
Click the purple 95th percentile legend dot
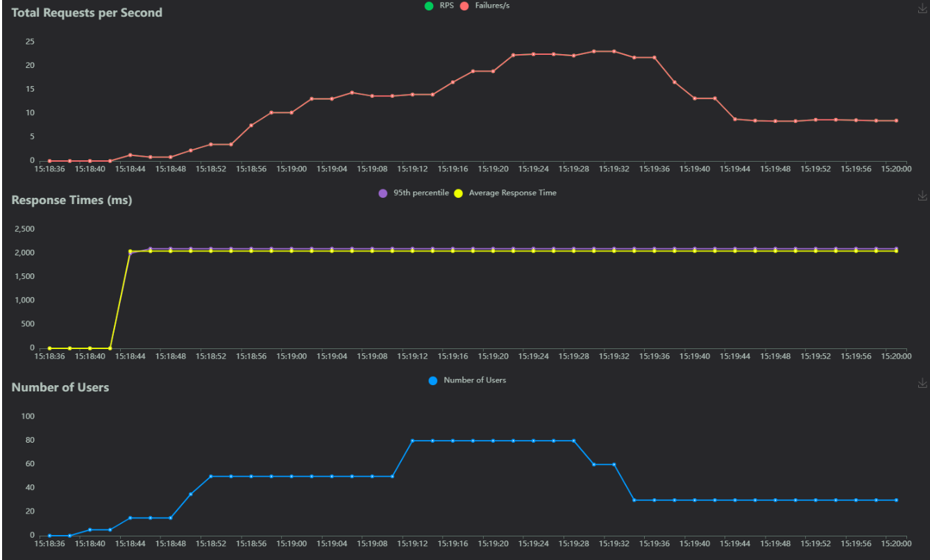[383, 194]
